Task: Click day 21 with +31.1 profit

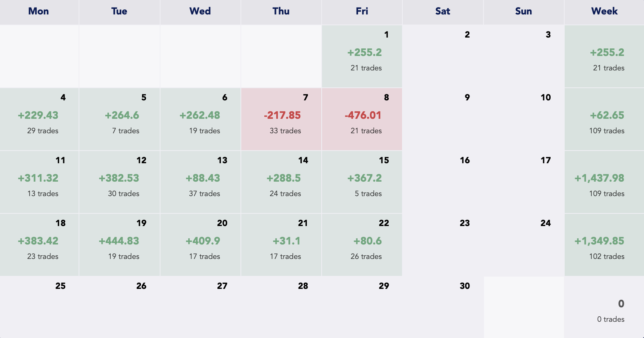Action: coord(281,245)
